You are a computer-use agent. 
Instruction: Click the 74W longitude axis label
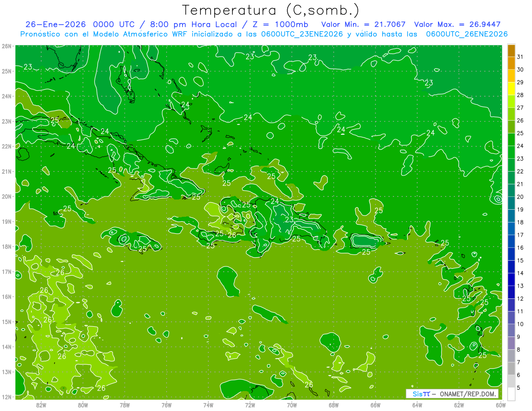tap(208, 405)
